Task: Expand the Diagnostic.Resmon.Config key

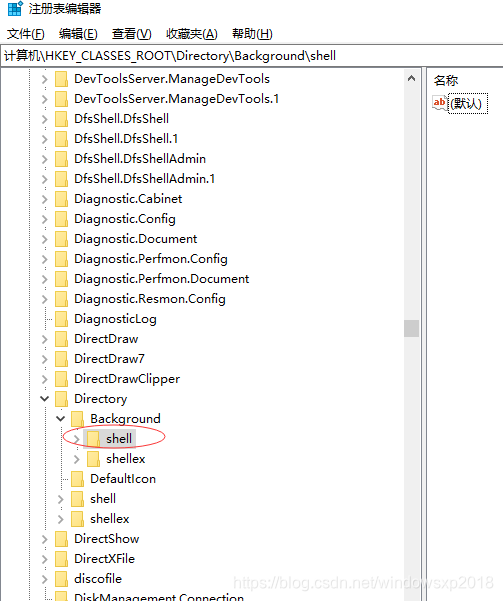Action: (x=44, y=299)
